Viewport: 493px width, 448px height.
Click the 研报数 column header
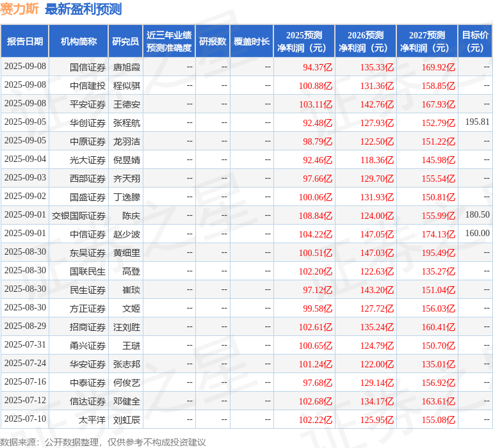pyautogui.click(x=213, y=41)
